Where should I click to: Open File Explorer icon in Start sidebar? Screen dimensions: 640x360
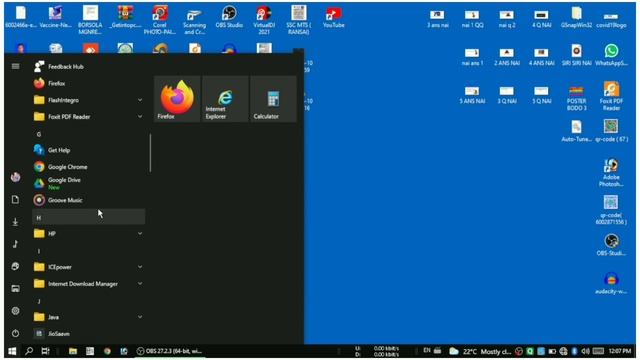pos(16,289)
